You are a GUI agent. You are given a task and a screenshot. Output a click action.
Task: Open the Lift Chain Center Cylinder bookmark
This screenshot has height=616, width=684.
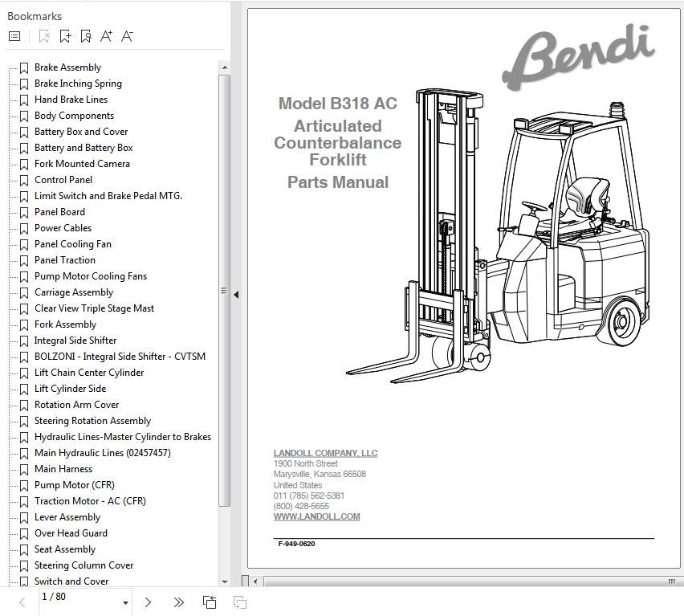click(x=89, y=373)
